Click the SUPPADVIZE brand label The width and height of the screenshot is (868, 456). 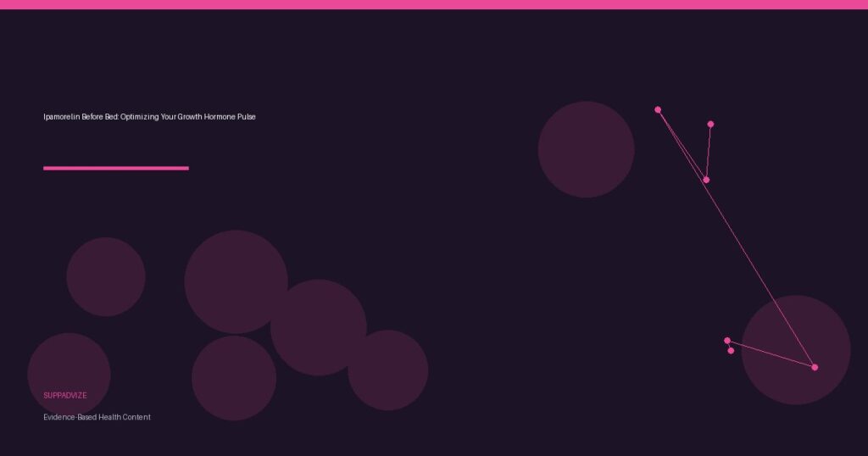click(65, 396)
